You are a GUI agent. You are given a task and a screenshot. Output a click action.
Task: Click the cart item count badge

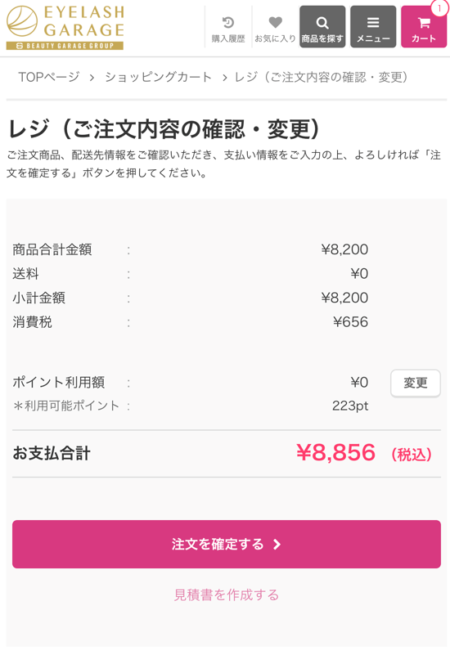click(x=439, y=8)
